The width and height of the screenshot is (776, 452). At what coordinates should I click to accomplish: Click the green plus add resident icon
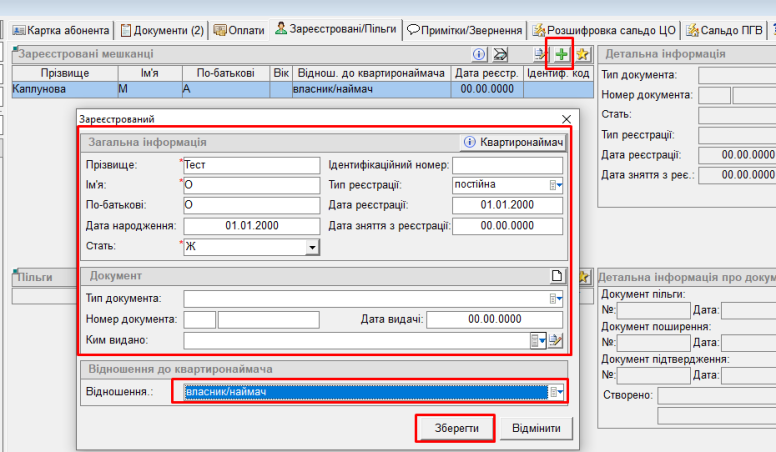560,54
